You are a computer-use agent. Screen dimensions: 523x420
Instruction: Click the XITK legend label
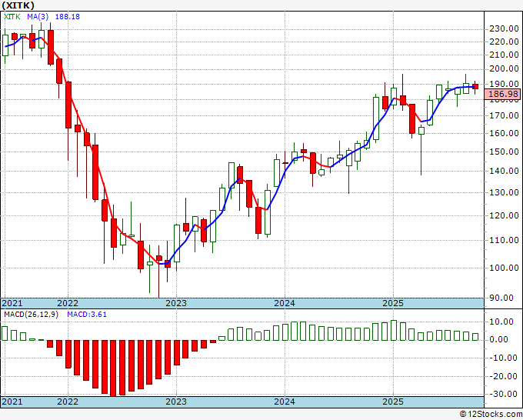[12, 17]
